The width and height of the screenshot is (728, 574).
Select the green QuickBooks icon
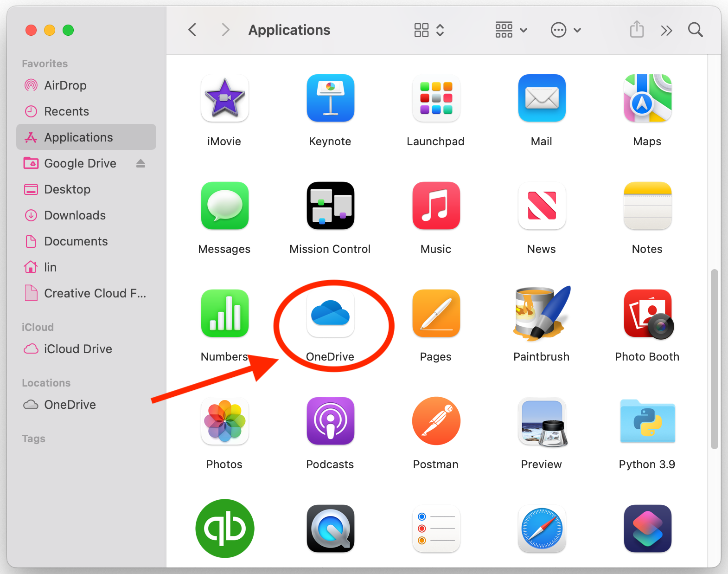(225, 529)
